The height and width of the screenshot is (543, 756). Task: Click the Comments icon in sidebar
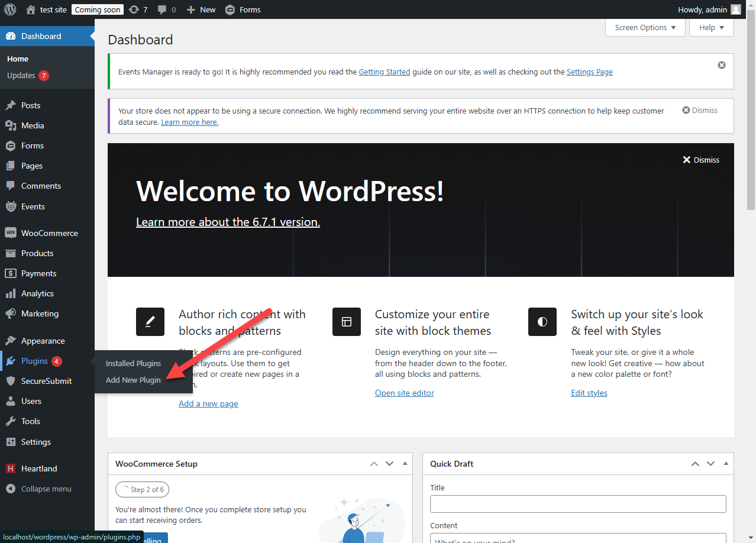pos(11,186)
